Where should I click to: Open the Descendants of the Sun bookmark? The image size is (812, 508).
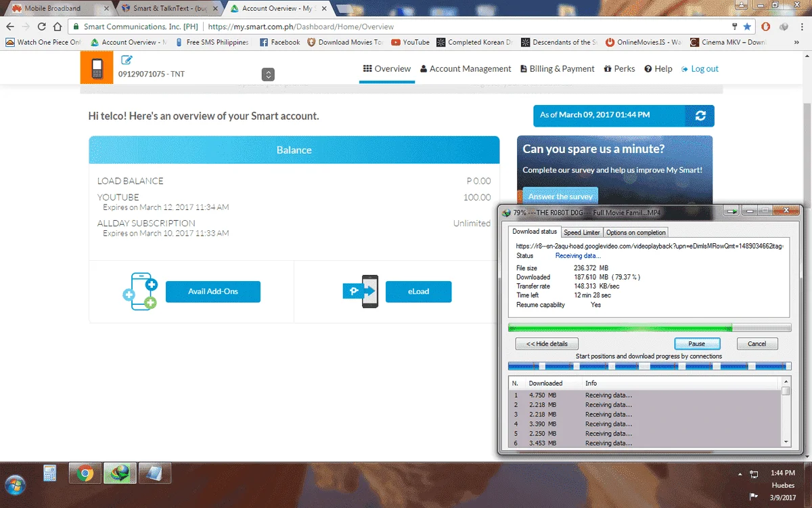(559, 42)
